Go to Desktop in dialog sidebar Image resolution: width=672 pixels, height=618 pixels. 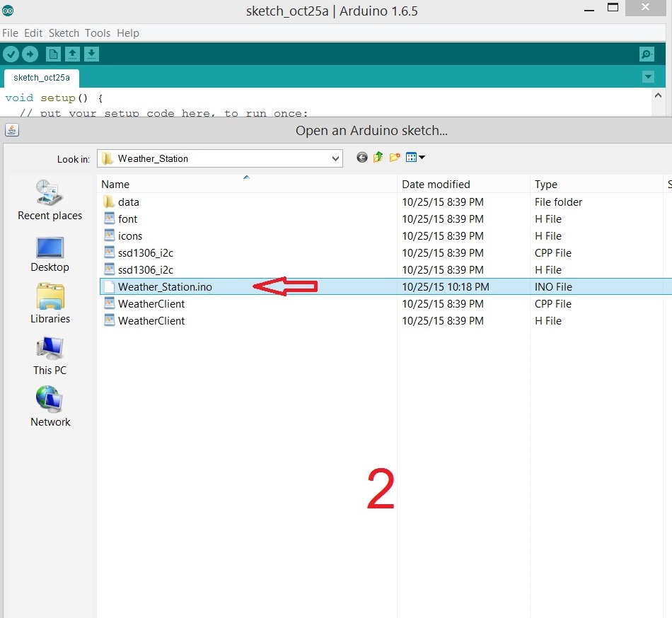(50, 255)
